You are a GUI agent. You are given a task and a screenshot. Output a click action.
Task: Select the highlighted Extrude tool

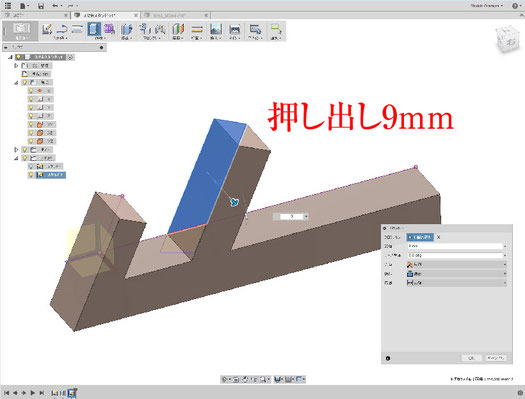click(94, 29)
